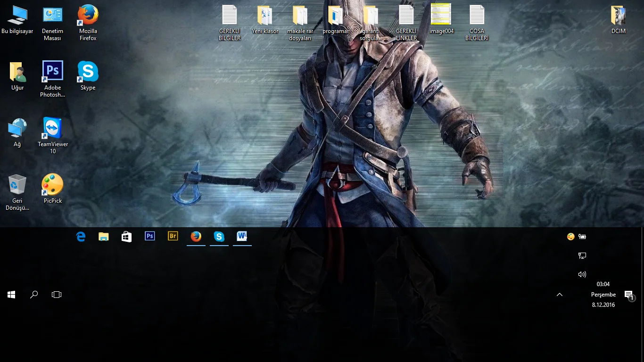Expand the hidden system tray icons

coord(560,295)
